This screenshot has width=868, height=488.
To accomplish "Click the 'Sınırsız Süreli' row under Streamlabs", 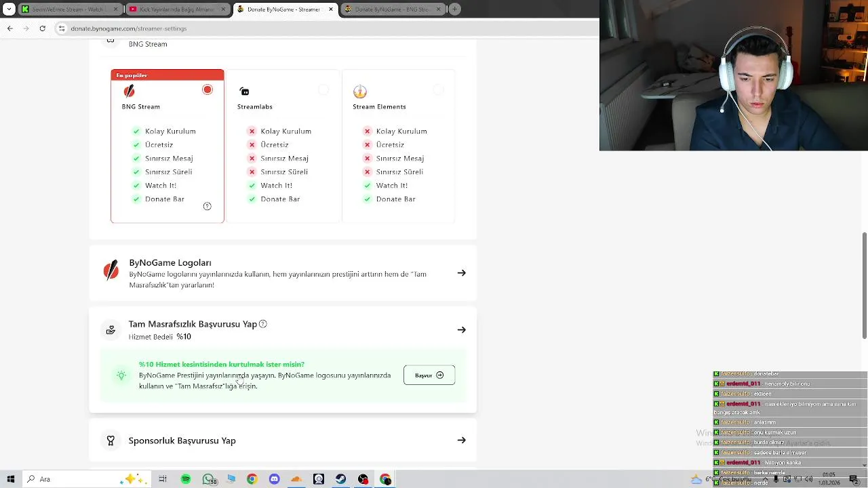I will click(279, 172).
